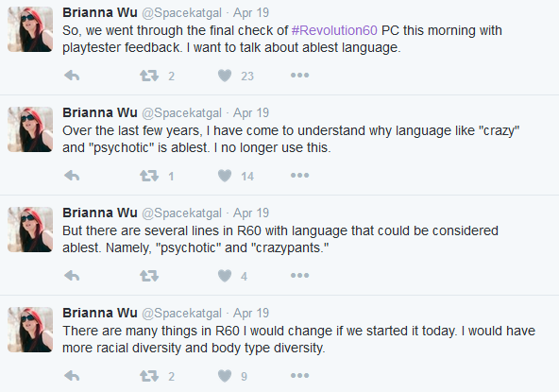Reply to the ablest language intro tweet

72,76
